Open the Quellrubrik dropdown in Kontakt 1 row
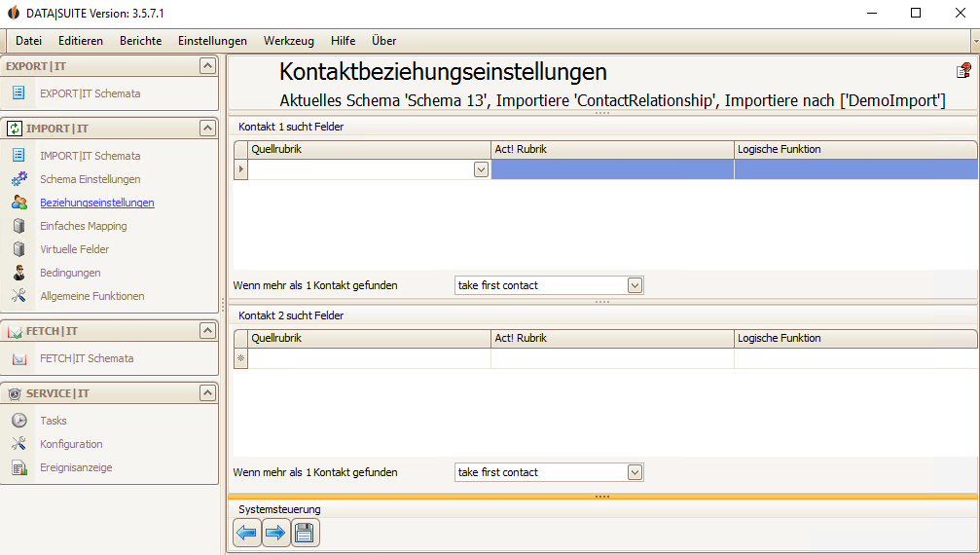The width and height of the screenshot is (980, 555). [x=481, y=169]
